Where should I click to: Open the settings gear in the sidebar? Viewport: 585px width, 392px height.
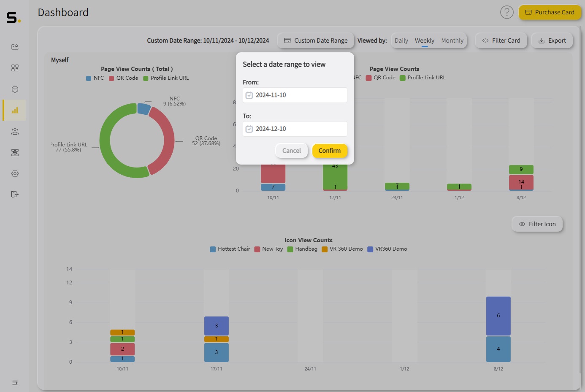coord(15,173)
